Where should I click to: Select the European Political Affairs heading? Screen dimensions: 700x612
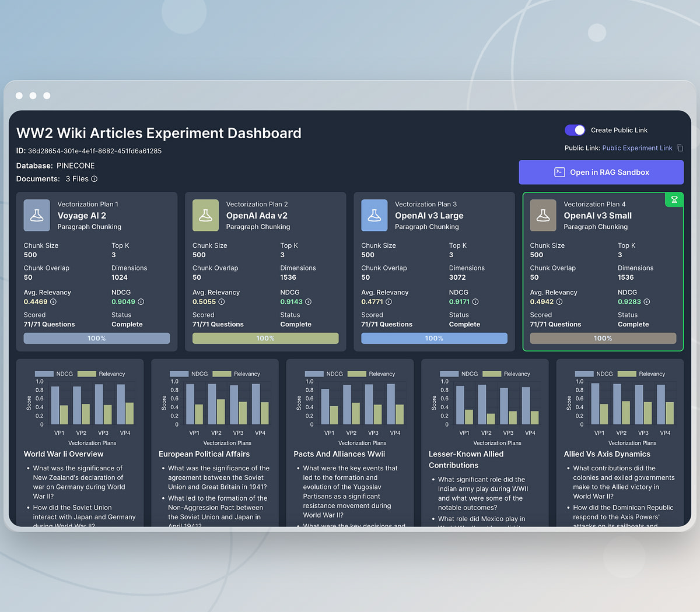click(x=204, y=454)
